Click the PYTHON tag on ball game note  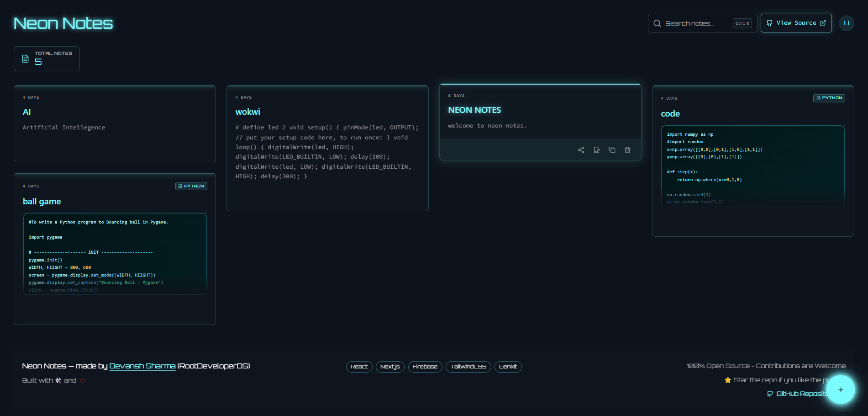click(x=191, y=186)
